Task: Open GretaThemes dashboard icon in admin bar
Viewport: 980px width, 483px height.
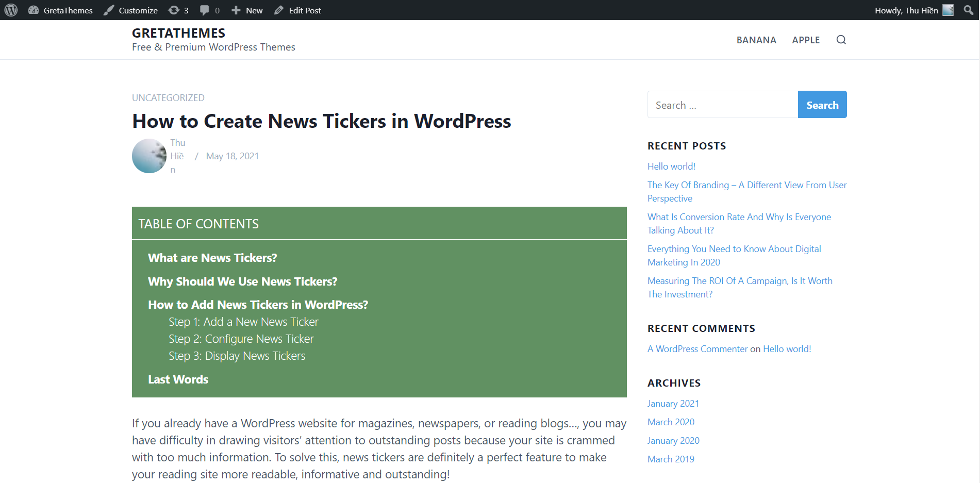Action: click(34, 10)
